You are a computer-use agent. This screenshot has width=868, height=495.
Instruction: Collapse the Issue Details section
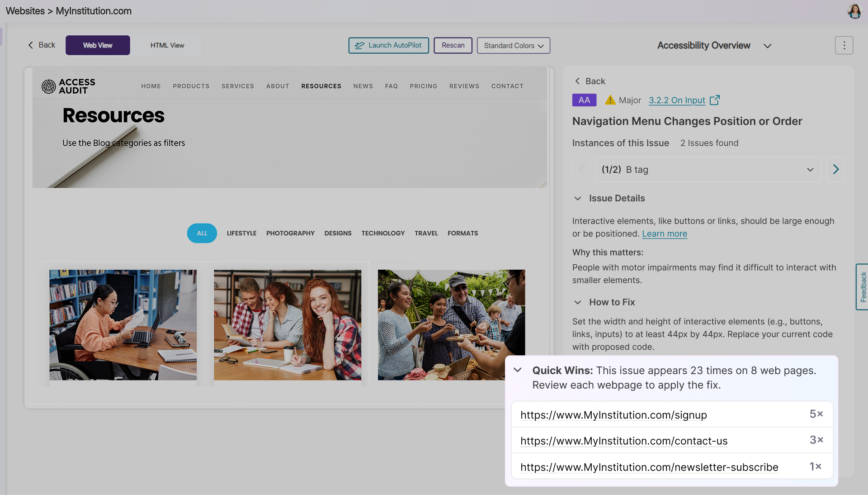click(577, 198)
